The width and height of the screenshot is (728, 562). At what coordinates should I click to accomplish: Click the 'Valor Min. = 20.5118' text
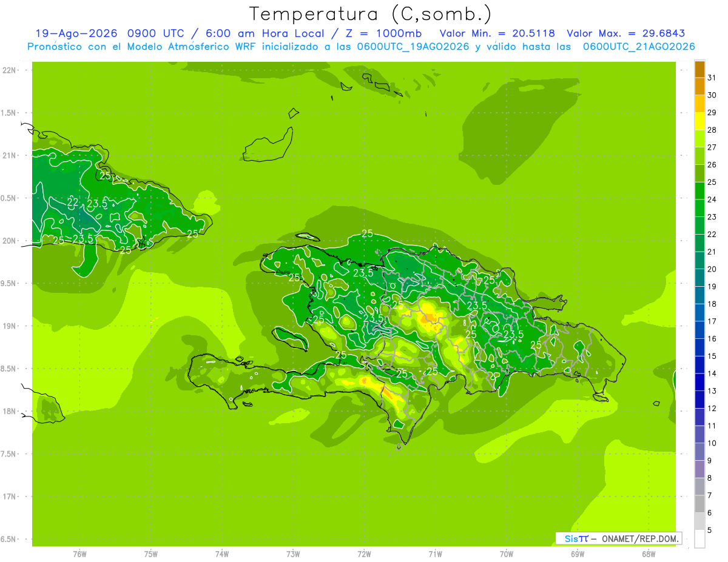[x=497, y=33]
